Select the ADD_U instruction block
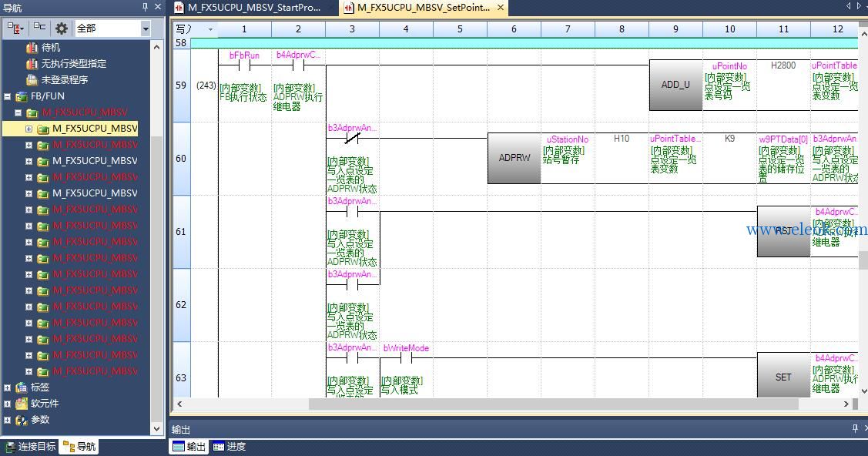The image size is (868, 456). [x=675, y=85]
